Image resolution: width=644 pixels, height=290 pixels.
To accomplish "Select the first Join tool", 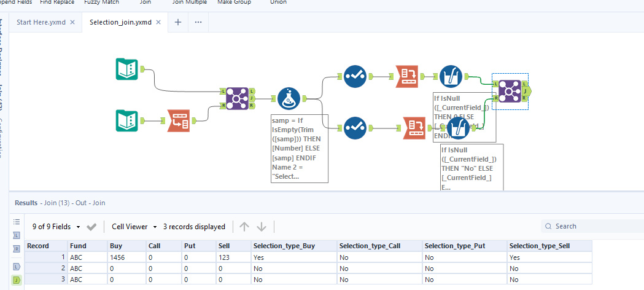I will coord(237,98).
